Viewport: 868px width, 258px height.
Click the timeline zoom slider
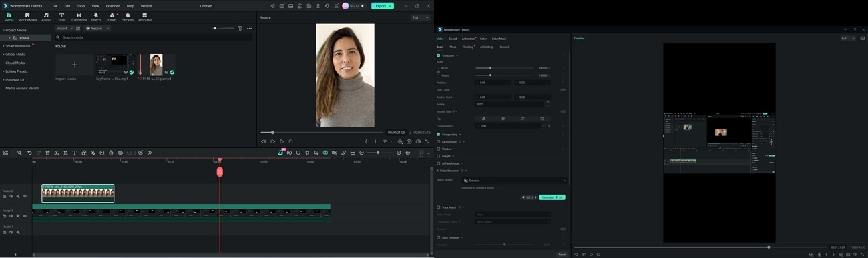pyautogui.click(x=380, y=153)
